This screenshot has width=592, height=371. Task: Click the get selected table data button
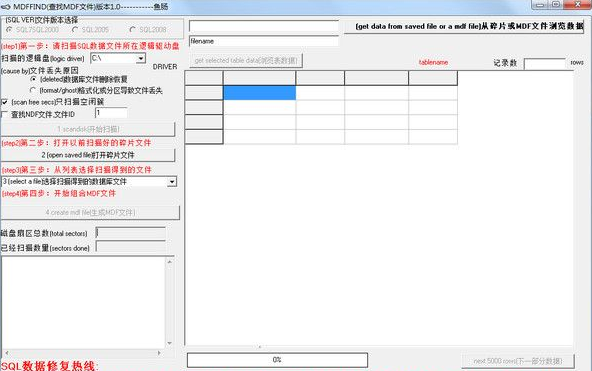pyautogui.click(x=246, y=60)
